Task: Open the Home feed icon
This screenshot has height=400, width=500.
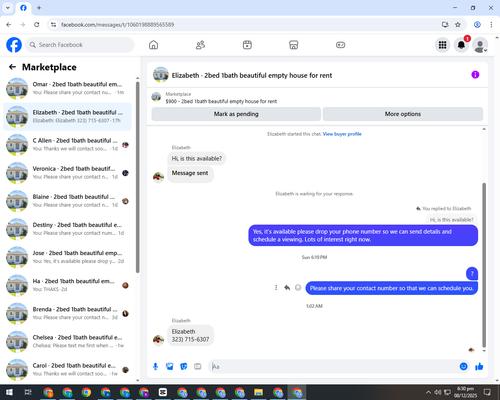Action: (153, 45)
